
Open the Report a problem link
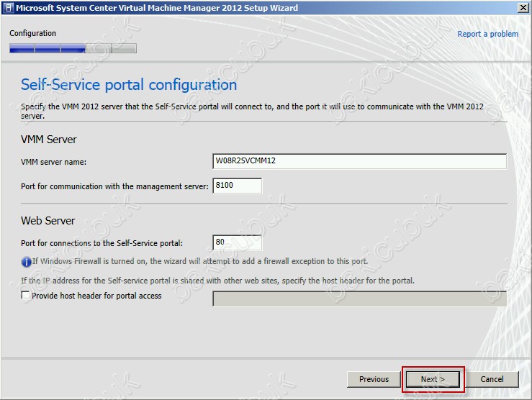pyautogui.click(x=487, y=34)
